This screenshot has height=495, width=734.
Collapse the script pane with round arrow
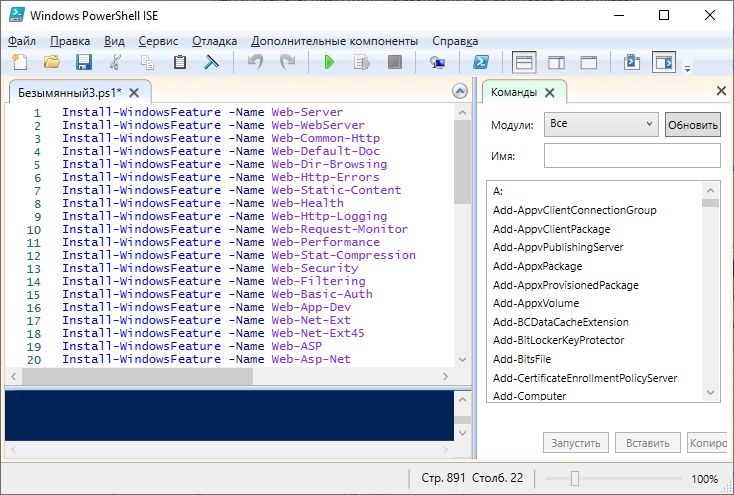[460, 91]
